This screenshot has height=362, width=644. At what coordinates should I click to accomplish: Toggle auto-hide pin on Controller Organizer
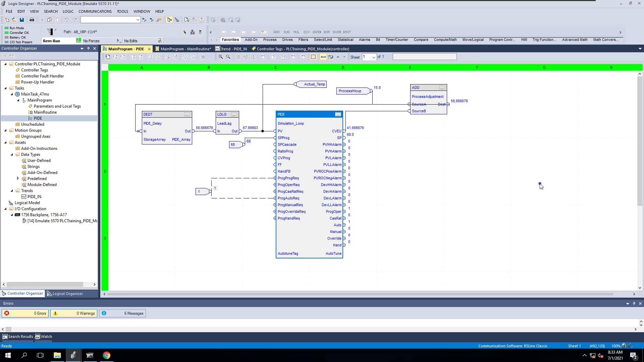(88, 48)
